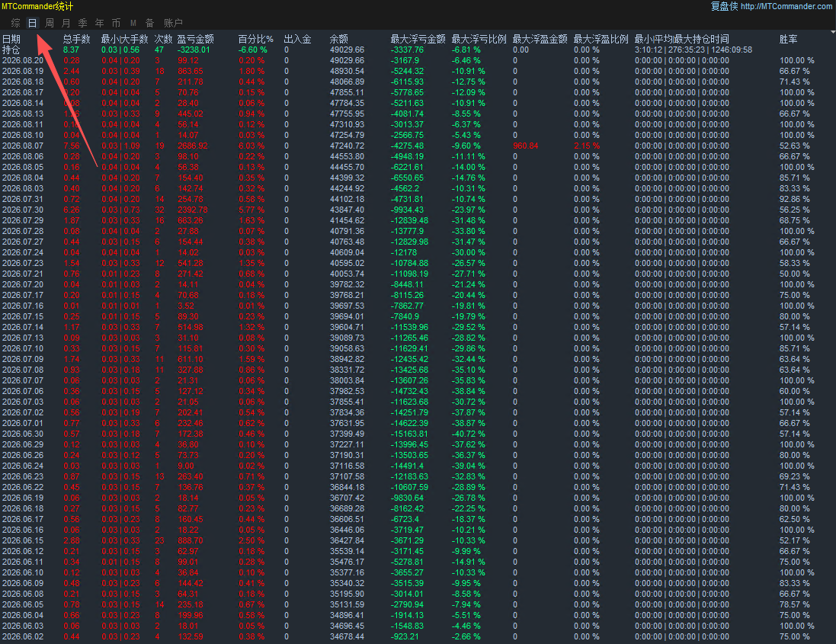Click the 最大浮盈金额 column header
This screenshot has height=644, width=836.
[x=540, y=39]
